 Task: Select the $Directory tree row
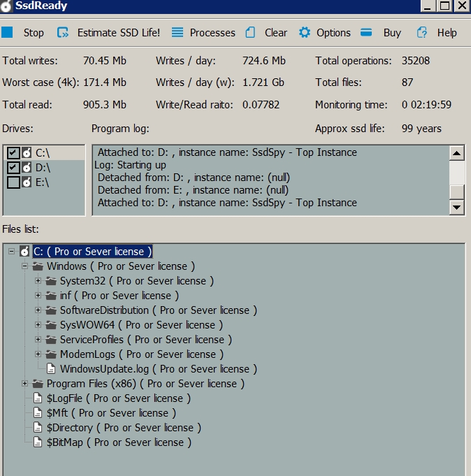tap(124, 428)
